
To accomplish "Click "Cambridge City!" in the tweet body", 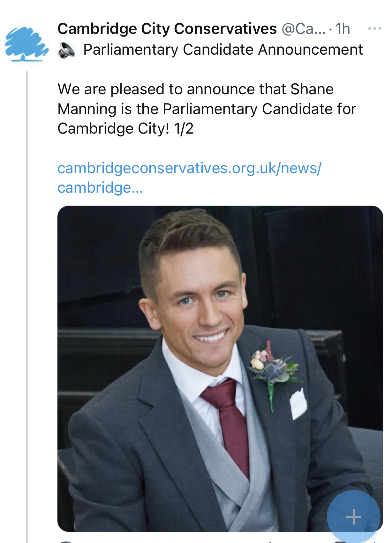I will pos(113,129).
